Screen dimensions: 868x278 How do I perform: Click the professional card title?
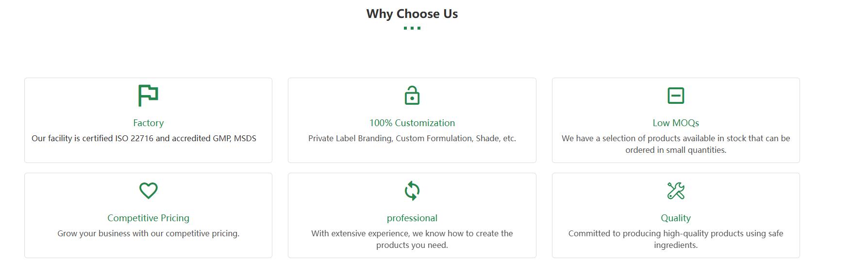pyautogui.click(x=412, y=218)
